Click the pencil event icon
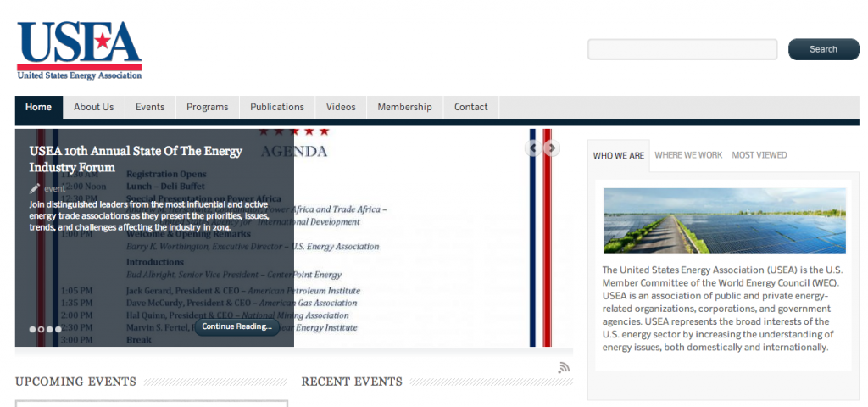This screenshot has width=868, height=407. pos(34,188)
